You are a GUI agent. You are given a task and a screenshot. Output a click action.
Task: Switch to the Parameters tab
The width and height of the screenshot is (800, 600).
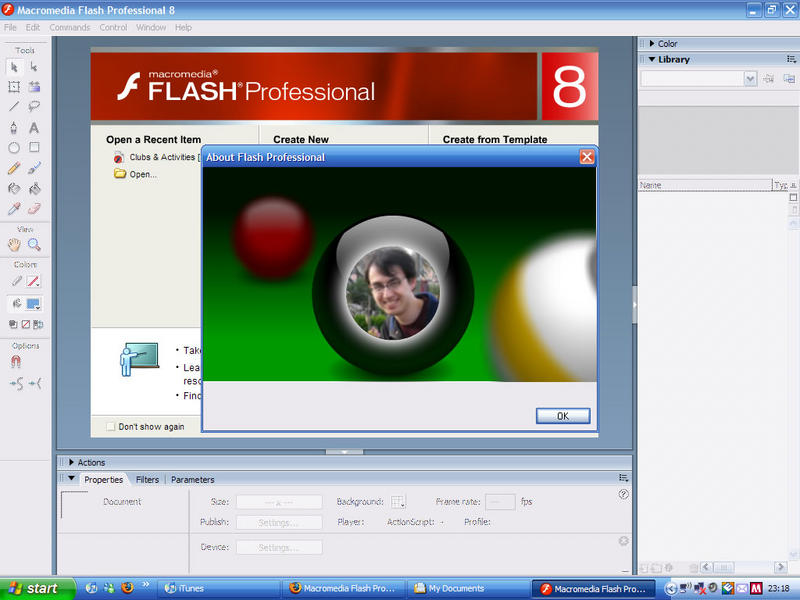[192, 480]
